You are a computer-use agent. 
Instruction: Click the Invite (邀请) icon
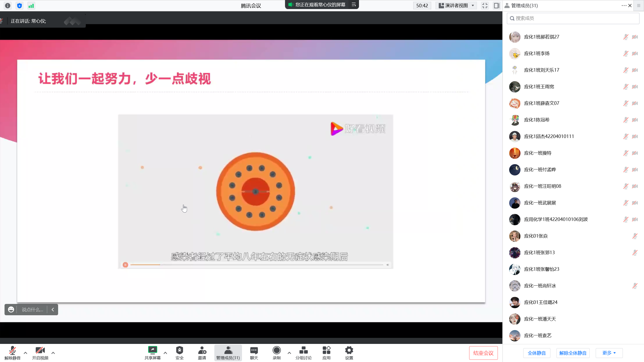click(x=202, y=350)
